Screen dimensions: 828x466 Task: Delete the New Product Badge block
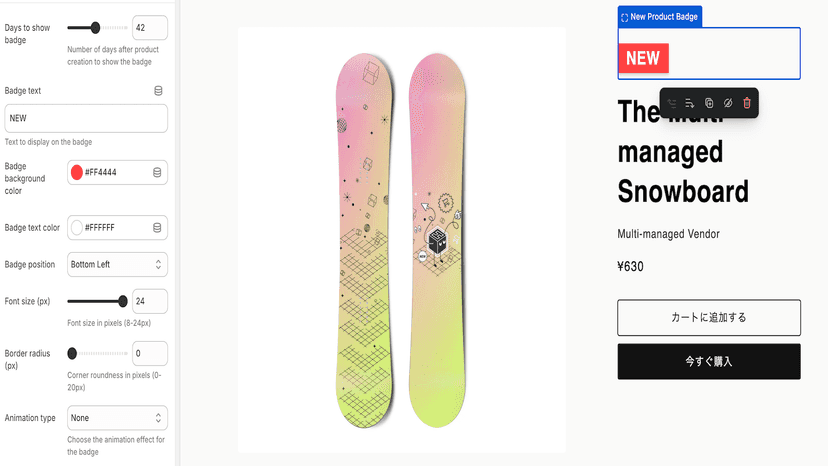tap(747, 103)
